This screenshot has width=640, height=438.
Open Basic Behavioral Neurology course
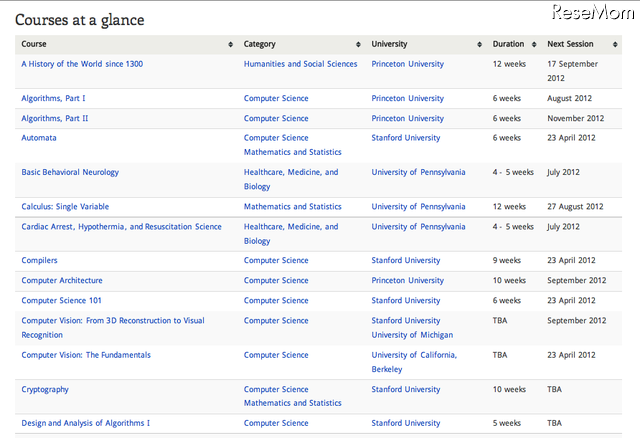click(x=70, y=172)
